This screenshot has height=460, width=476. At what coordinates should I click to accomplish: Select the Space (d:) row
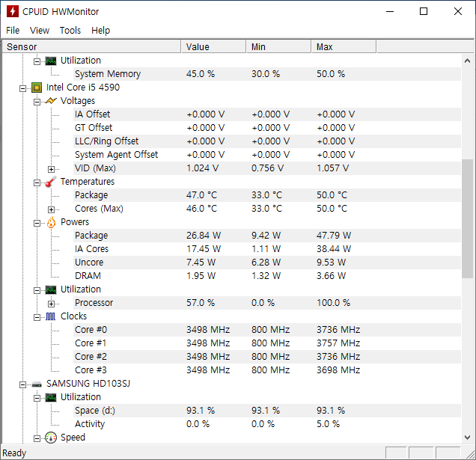click(267, 411)
